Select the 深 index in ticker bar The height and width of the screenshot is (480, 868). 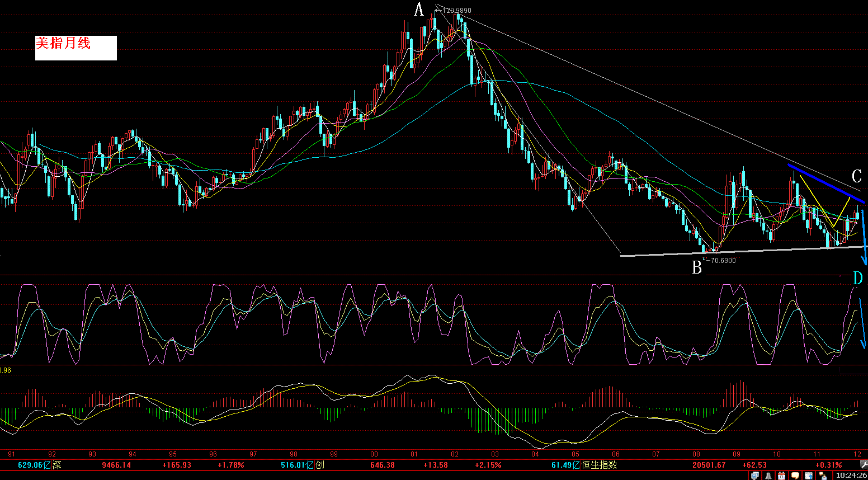(x=56, y=465)
